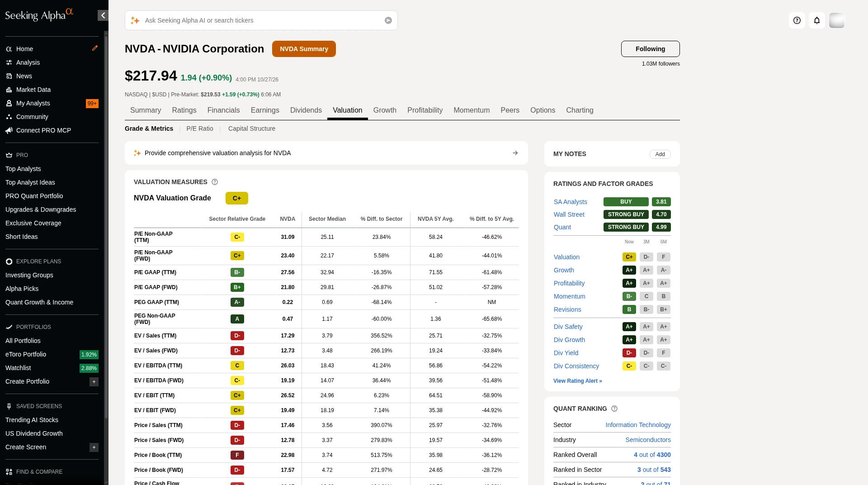This screenshot has height=485, width=868.
Task: Open the Trending AI Stocks saved screen
Action: pyautogui.click(x=32, y=420)
